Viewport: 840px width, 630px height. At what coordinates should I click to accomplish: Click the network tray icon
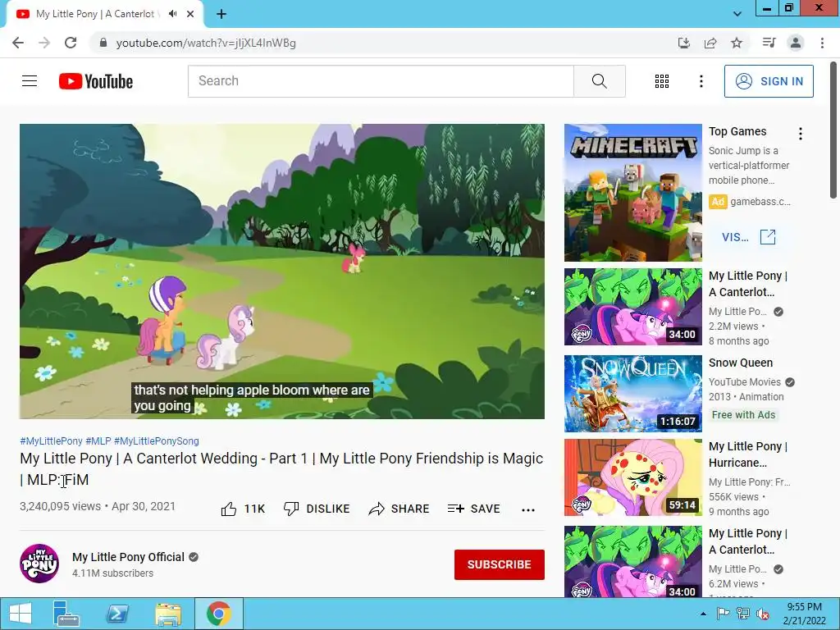click(x=742, y=614)
